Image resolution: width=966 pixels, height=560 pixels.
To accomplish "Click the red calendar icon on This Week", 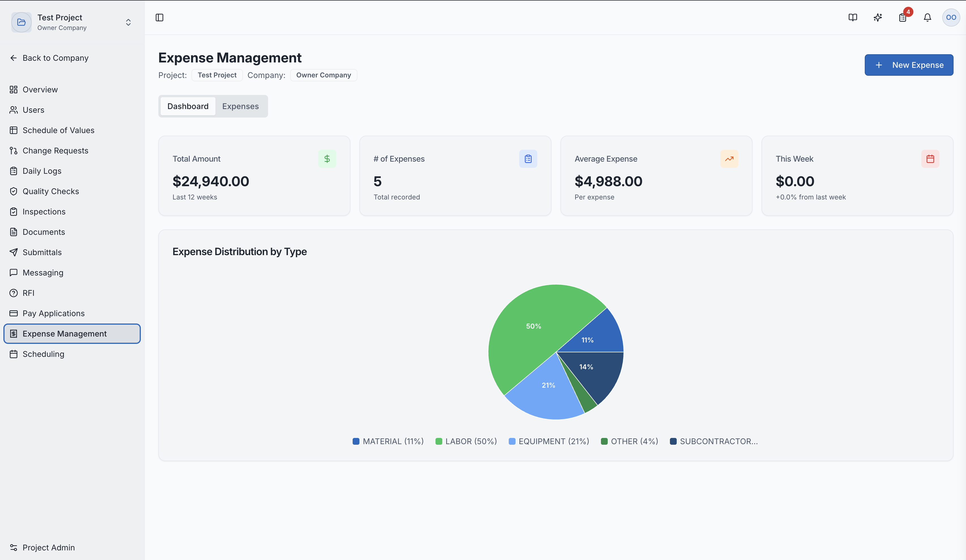I will 930,159.
